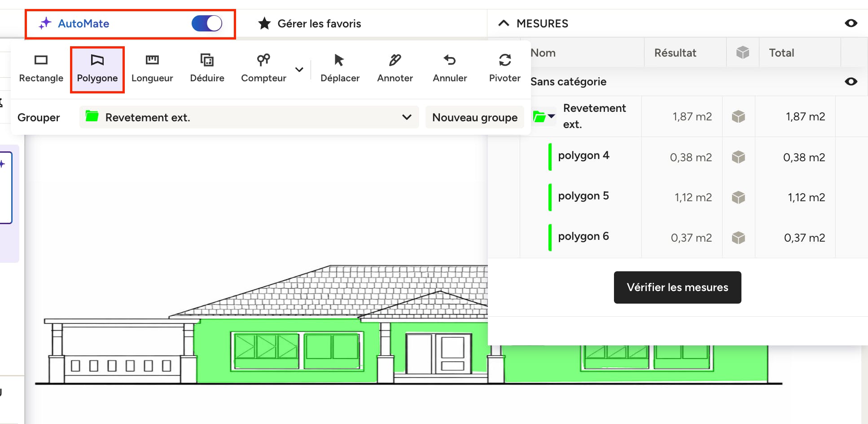This screenshot has height=424, width=868.
Task: Expand the Compteur options chevron
Action: 299,70
